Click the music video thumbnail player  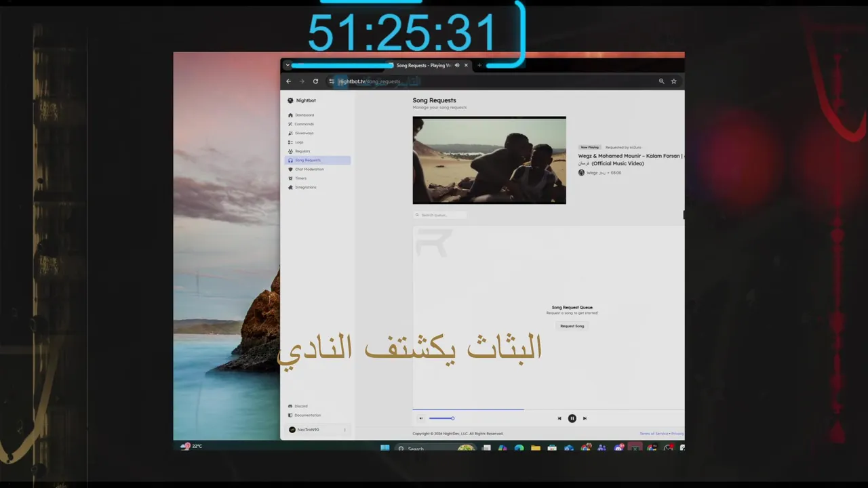489,160
